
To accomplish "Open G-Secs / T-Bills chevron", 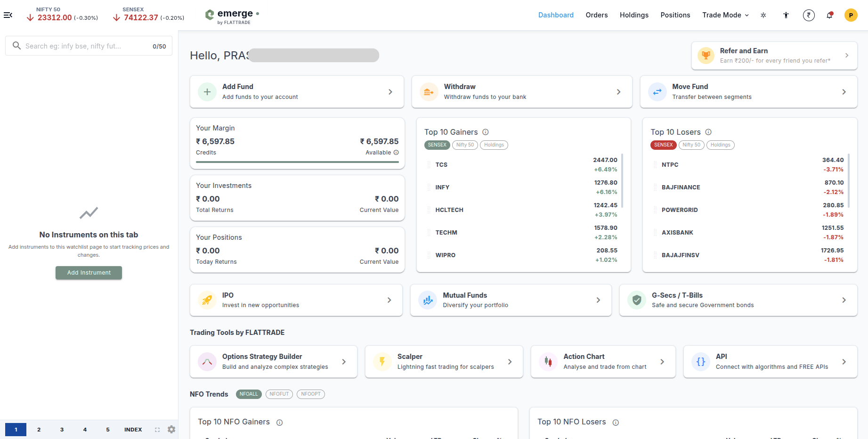I will point(844,300).
